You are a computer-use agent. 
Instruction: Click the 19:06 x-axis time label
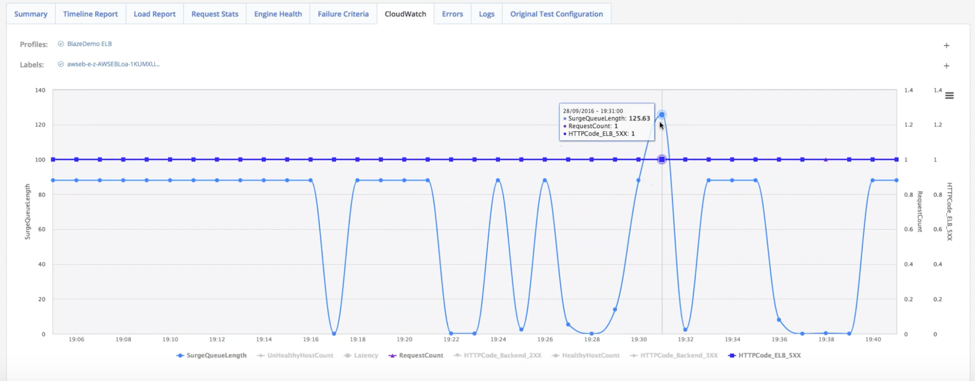[76, 340]
